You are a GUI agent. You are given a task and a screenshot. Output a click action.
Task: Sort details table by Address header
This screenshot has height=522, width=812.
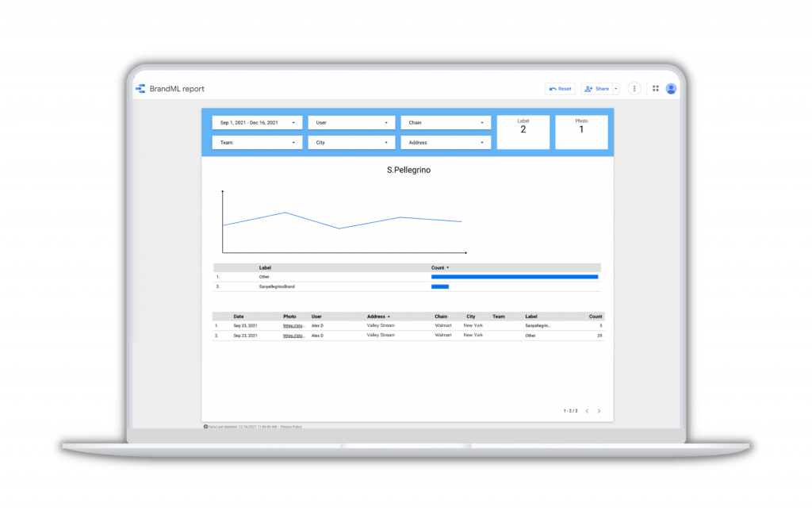coord(378,317)
